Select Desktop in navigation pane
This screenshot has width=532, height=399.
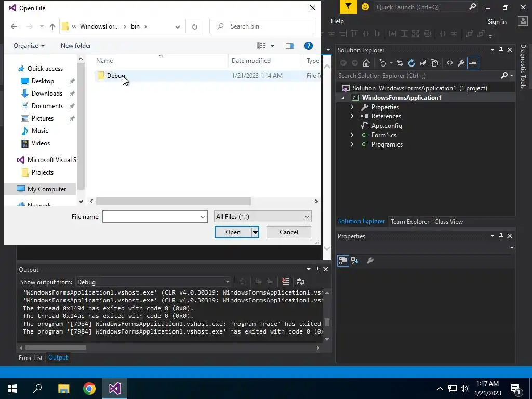(43, 81)
